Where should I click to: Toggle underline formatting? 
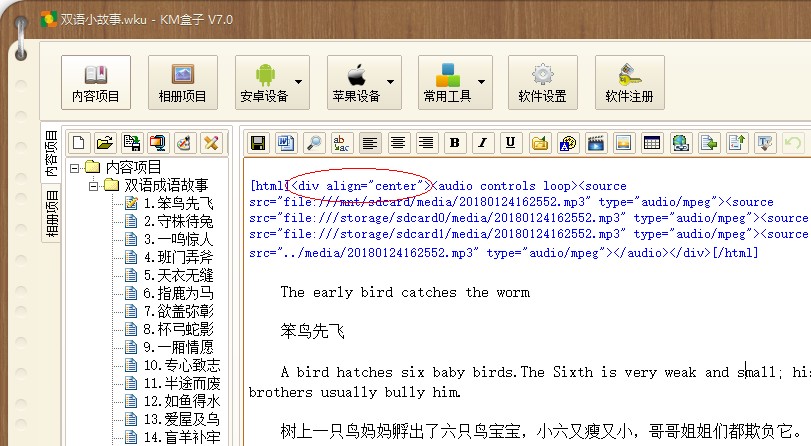click(x=510, y=143)
